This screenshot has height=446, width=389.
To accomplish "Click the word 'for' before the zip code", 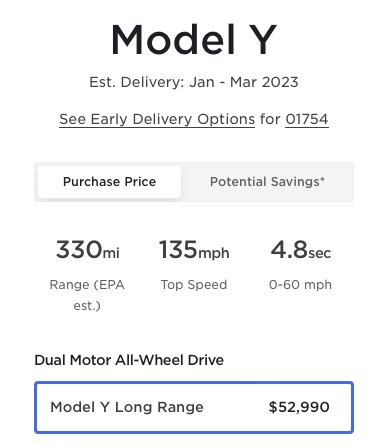I will (x=270, y=119).
